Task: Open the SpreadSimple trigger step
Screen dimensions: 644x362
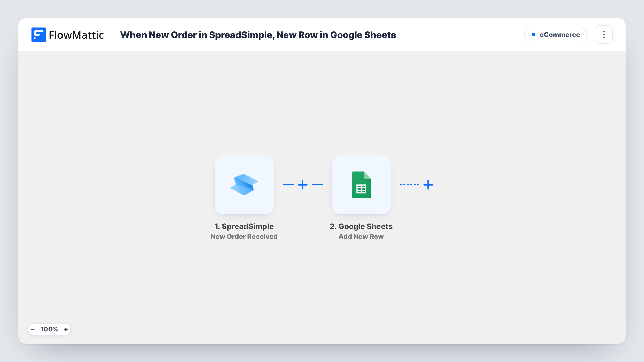Action: [244, 185]
